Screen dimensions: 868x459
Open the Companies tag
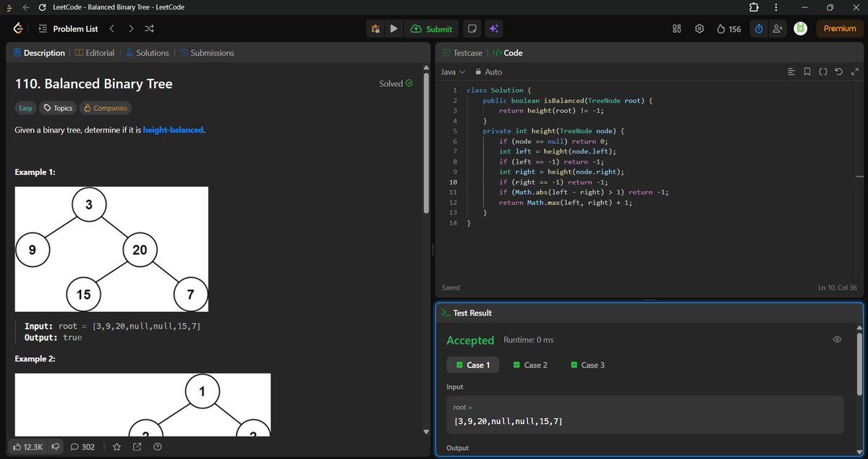(106, 108)
